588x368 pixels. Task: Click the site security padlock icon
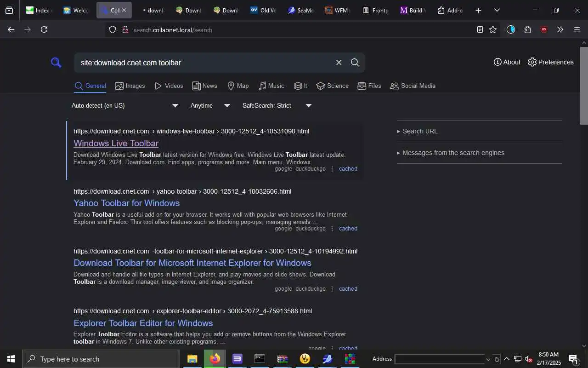pyautogui.click(x=125, y=29)
